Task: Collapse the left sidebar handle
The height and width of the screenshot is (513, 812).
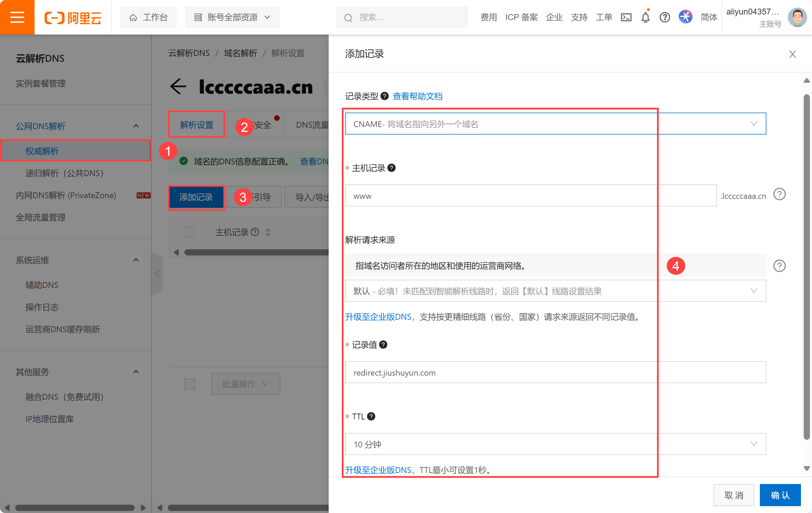Action: pos(157,274)
